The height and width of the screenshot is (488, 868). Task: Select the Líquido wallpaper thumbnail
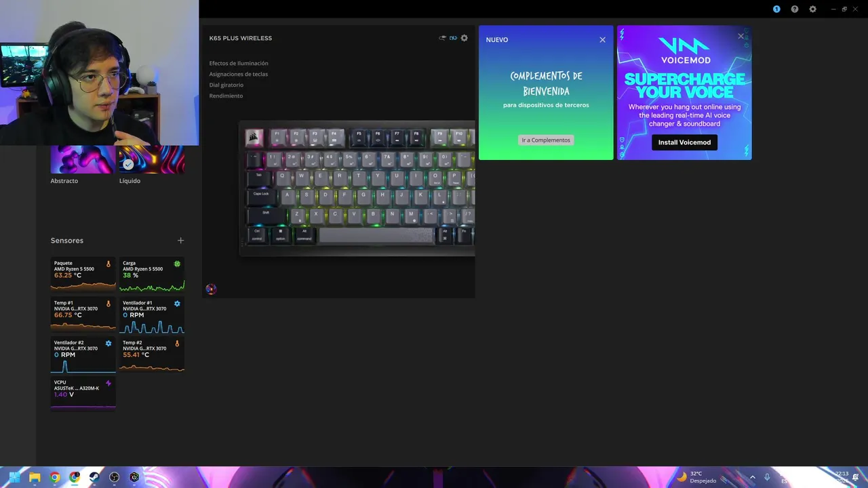coord(152,159)
